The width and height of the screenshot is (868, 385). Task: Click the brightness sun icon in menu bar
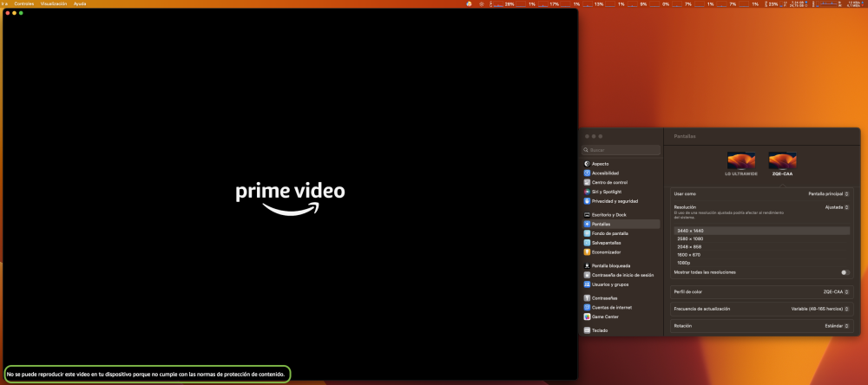click(482, 3)
